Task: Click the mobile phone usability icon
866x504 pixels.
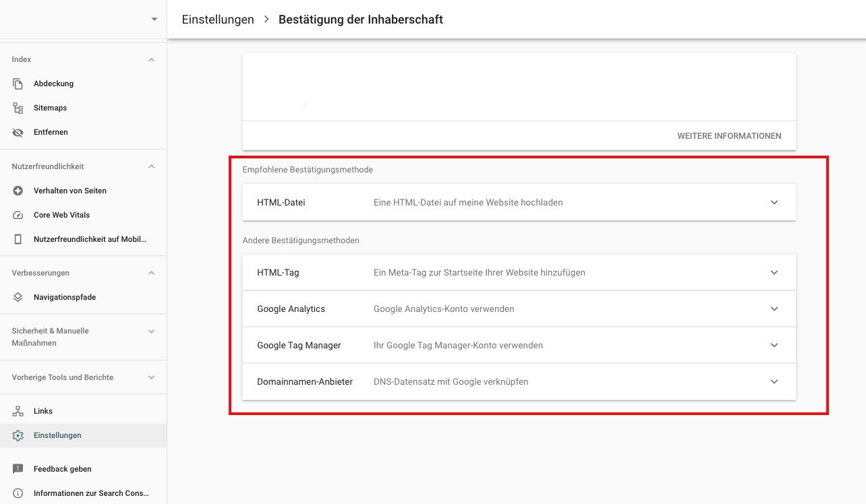Action: [x=18, y=239]
